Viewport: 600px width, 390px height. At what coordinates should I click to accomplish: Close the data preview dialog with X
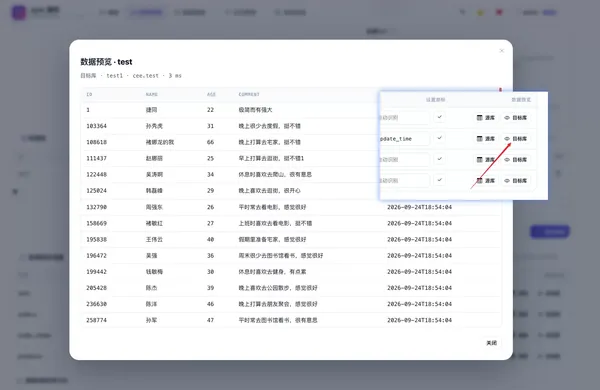[501, 51]
